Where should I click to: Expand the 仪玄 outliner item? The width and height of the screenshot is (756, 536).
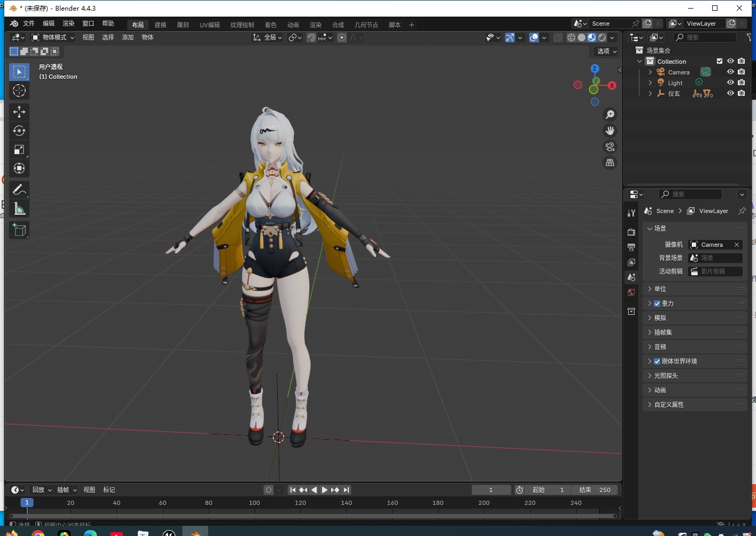tap(650, 93)
